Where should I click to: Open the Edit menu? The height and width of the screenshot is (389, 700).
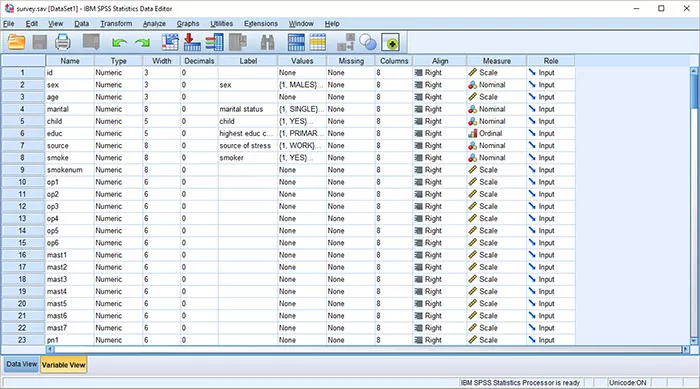pyautogui.click(x=31, y=24)
